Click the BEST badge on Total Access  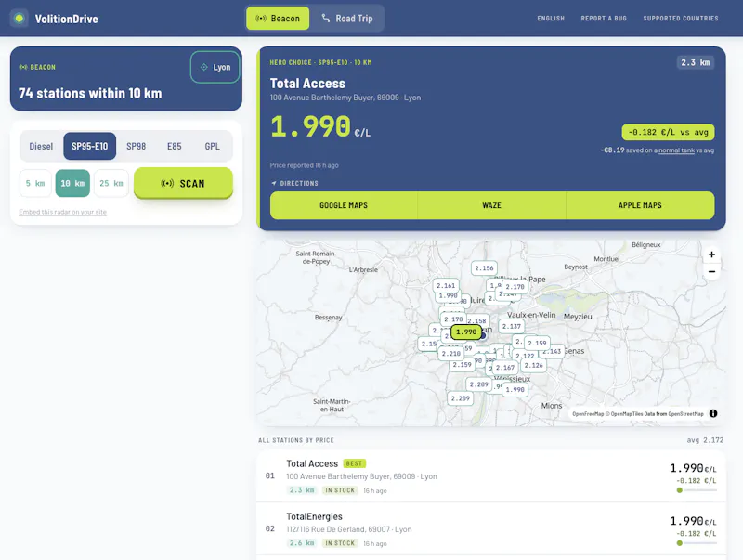[354, 463]
